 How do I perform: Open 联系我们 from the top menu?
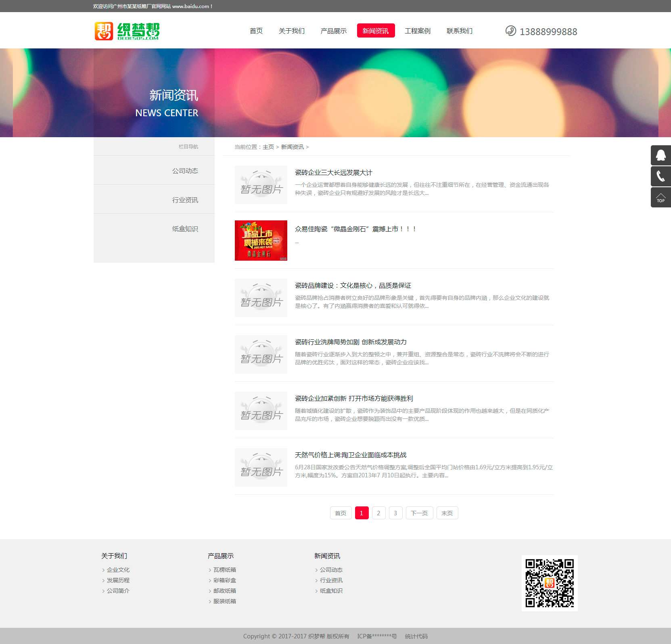coord(459,31)
